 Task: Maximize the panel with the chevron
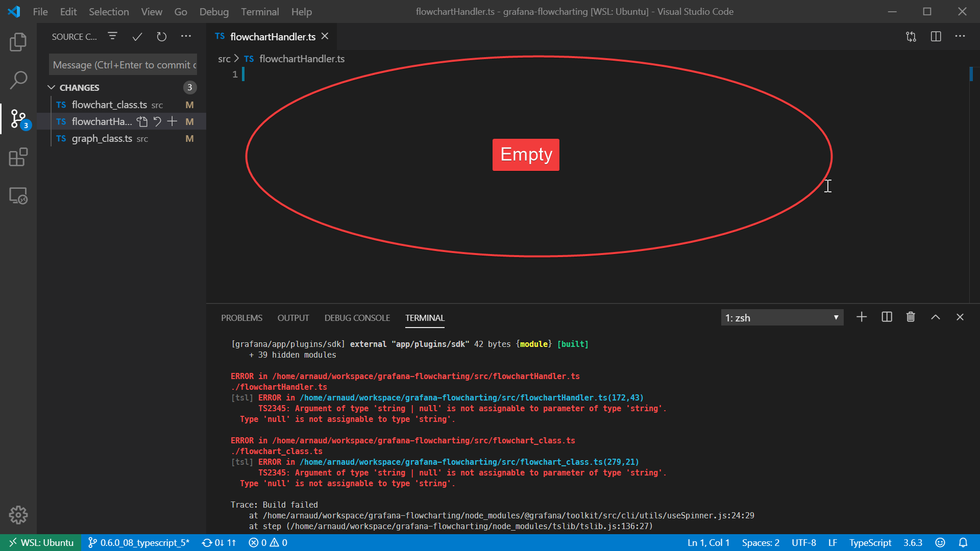[x=936, y=317]
